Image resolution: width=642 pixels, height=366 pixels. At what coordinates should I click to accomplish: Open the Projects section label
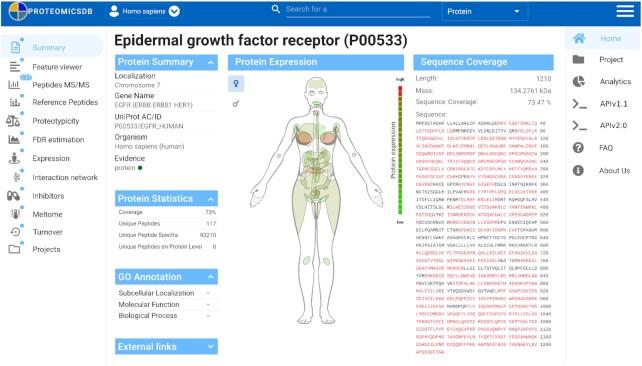(46, 249)
